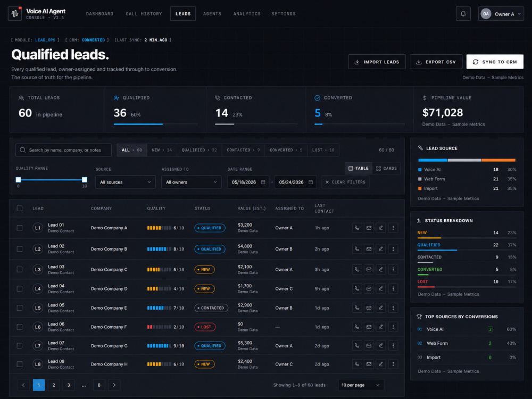This screenshot has height=399, width=532.
Task: Check the Lead 02 row checkbox
Action: pos(20,249)
